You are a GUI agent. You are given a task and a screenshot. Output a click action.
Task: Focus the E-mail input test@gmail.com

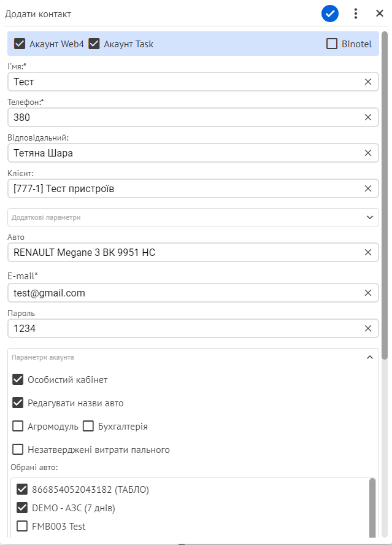point(188,293)
